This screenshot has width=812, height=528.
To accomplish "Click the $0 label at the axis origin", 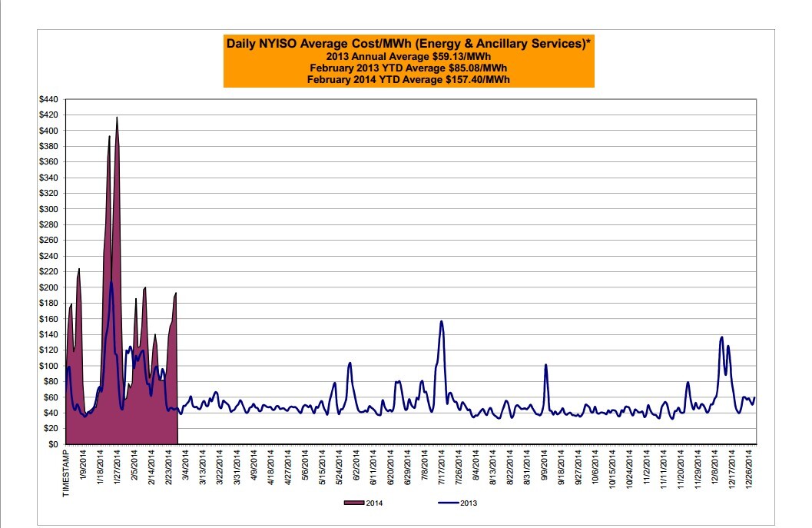I will [53, 444].
